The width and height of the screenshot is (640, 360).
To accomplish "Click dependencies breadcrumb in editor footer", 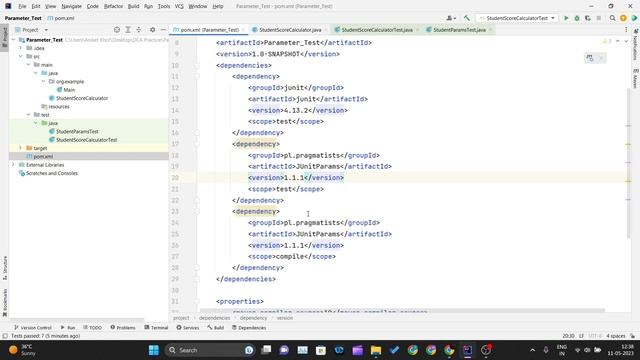I will tap(215, 318).
